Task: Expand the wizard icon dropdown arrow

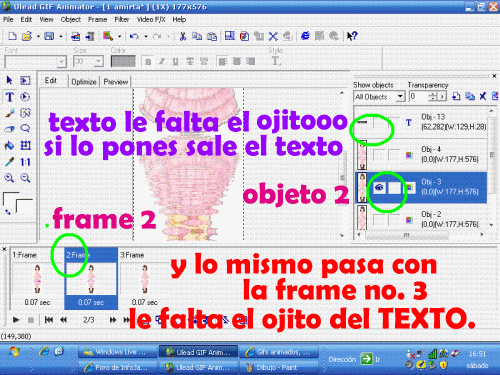Action: point(119,36)
